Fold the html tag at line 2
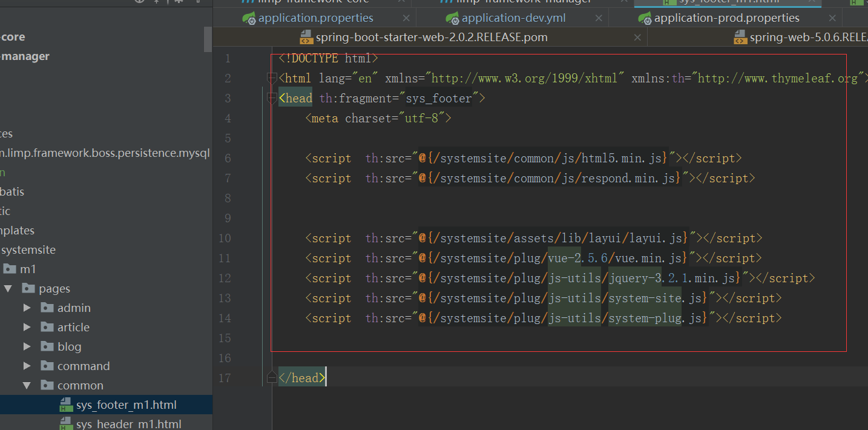The width and height of the screenshot is (868, 430). [x=272, y=78]
